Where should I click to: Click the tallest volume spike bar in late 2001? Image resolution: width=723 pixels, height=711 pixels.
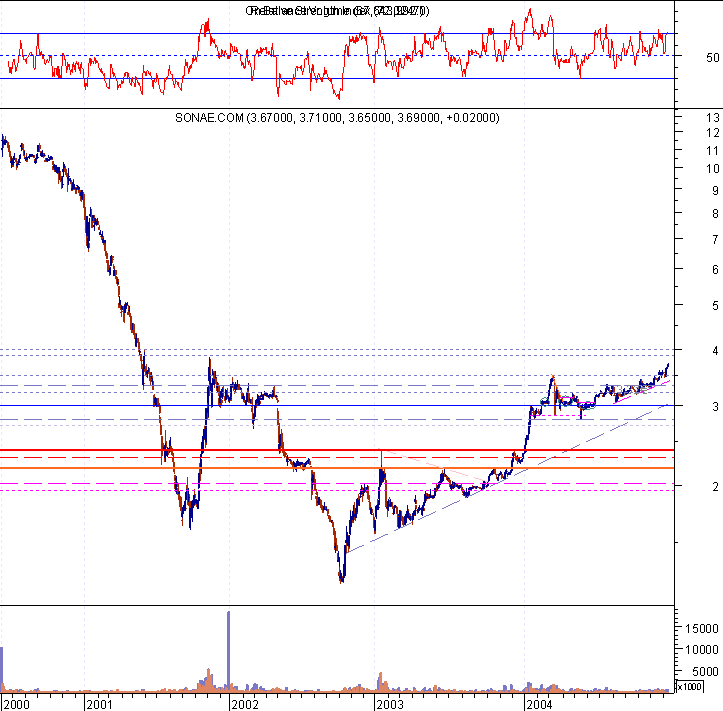[228, 650]
